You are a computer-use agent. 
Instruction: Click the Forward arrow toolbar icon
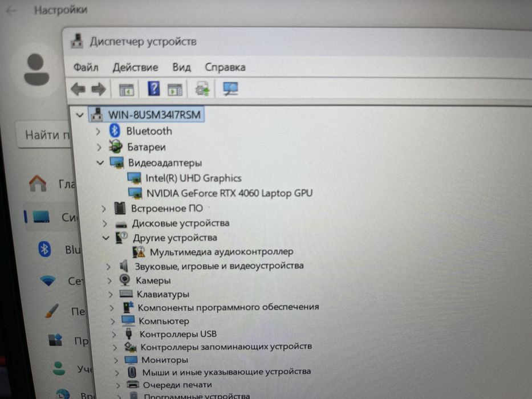(99, 89)
